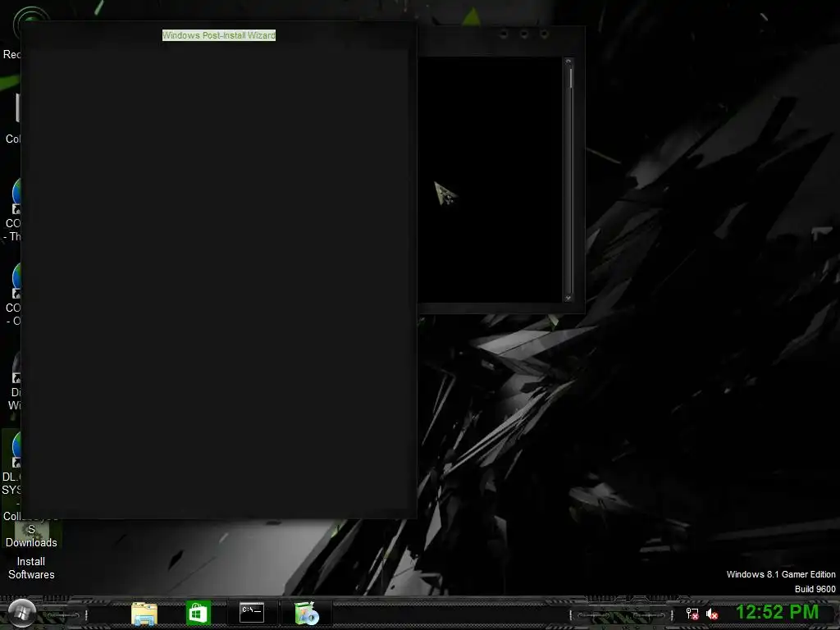This screenshot has width=840, height=630.
Task: Click the Windows Post-Install Wizard title
Action: (x=219, y=35)
